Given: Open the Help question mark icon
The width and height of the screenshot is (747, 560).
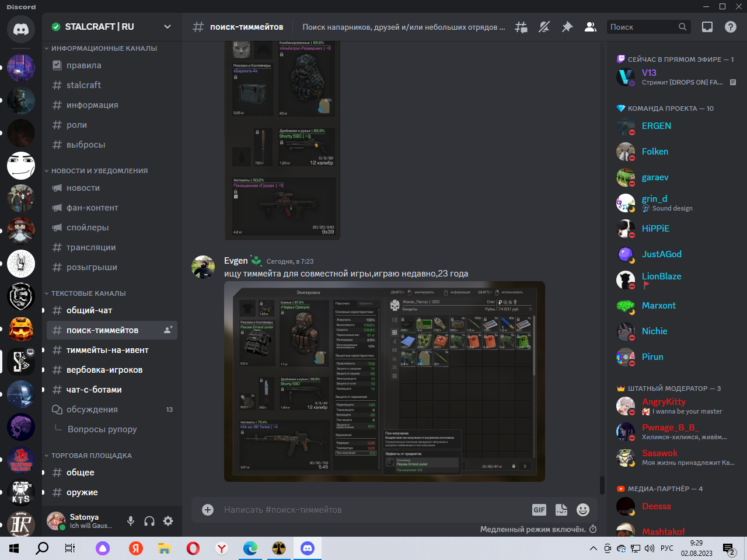Looking at the screenshot, I should click(x=731, y=27).
